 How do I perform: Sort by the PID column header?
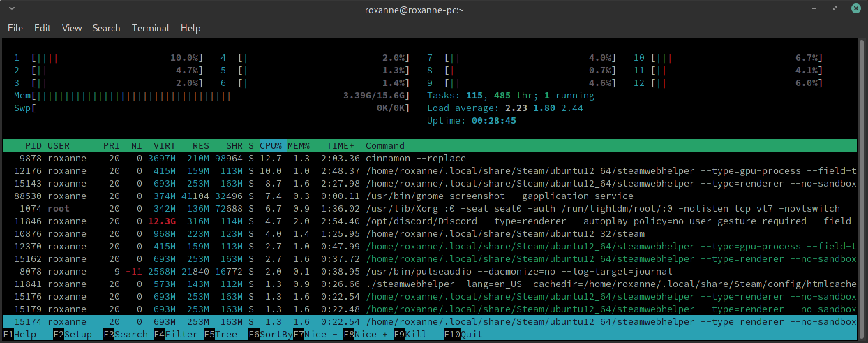[x=33, y=146]
